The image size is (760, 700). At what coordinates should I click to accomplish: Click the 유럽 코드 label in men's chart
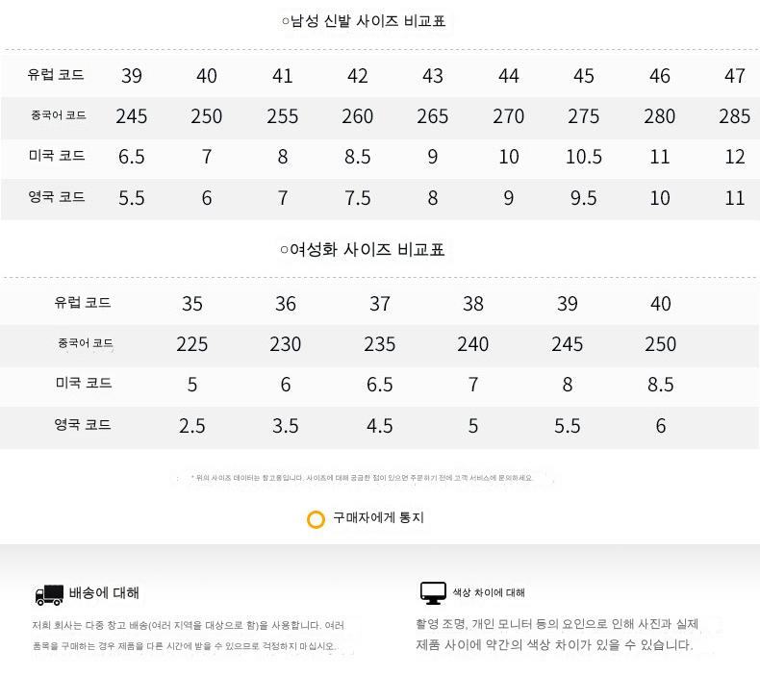tap(56, 74)
